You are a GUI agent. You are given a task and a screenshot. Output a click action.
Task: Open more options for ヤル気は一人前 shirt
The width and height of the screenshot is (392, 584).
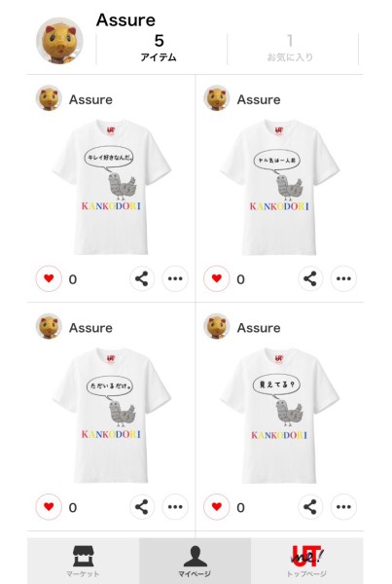(343, 278)
